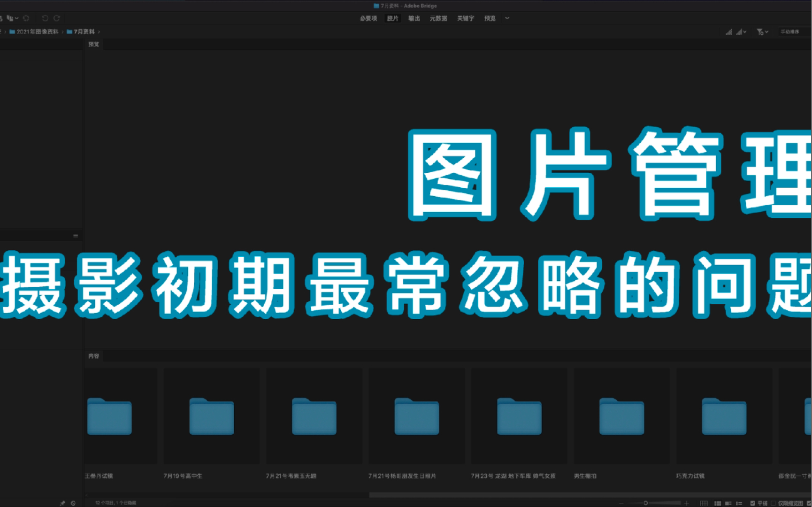The height and width of the screenshot is (507, 812).
Task: Click the 7月19号高中生 folder name label
Action: tap(183, 476)
